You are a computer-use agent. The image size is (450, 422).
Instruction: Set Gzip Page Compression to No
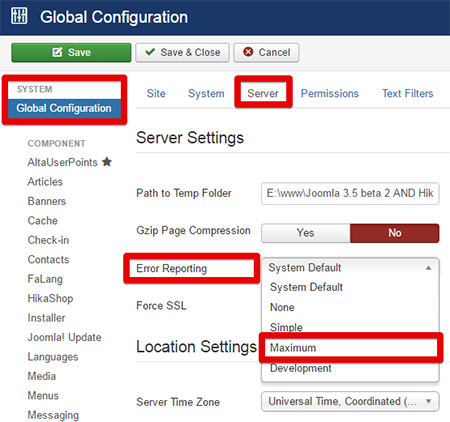click(395, 233)
